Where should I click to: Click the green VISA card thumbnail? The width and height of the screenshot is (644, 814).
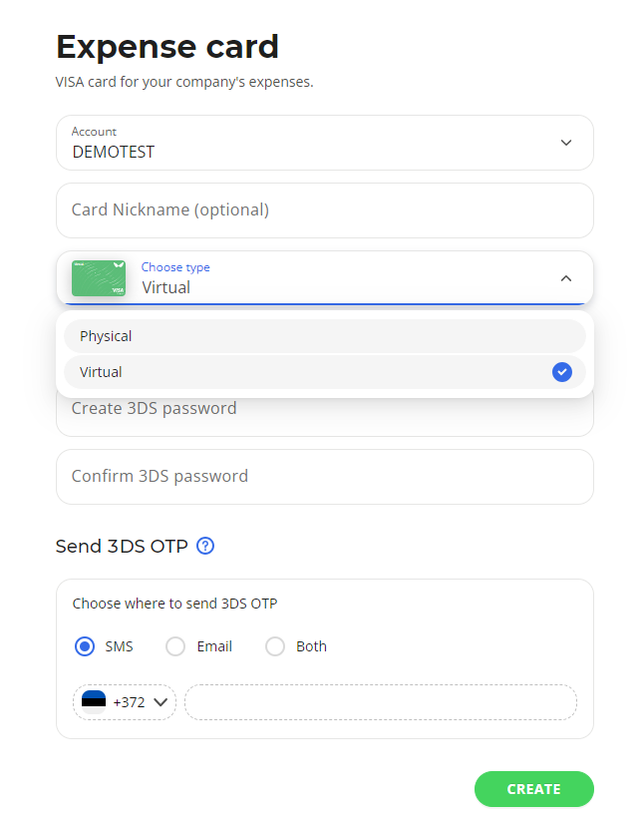(x=99, y=278)
